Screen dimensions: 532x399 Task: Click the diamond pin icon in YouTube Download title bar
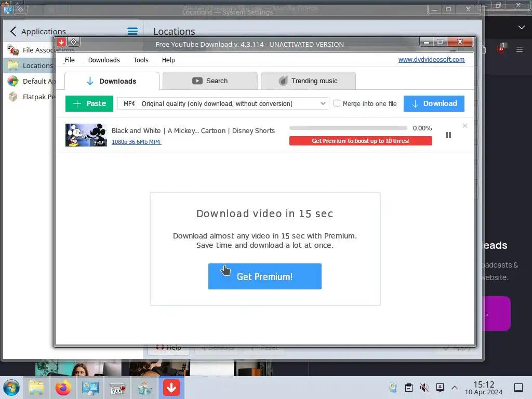(x=74, y=42)
